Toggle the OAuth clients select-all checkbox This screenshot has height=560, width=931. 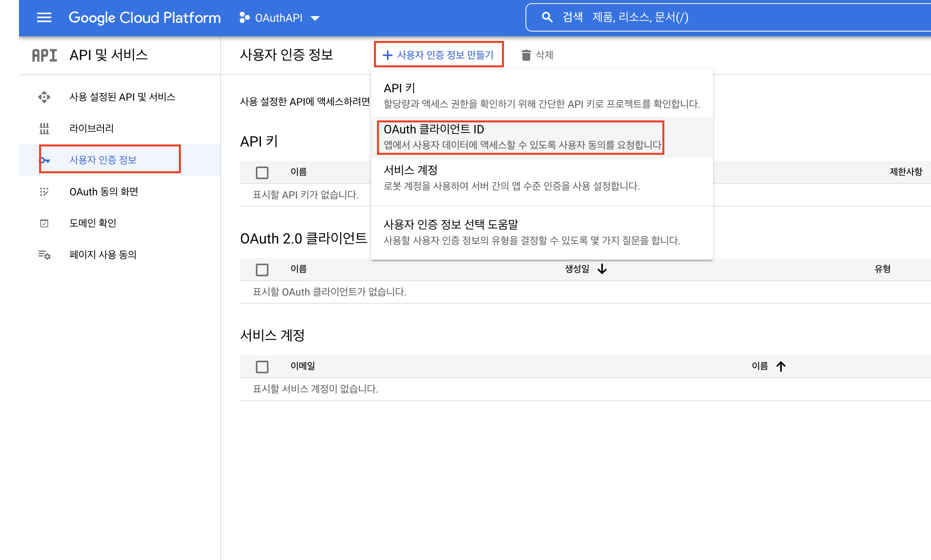(262, 270)
